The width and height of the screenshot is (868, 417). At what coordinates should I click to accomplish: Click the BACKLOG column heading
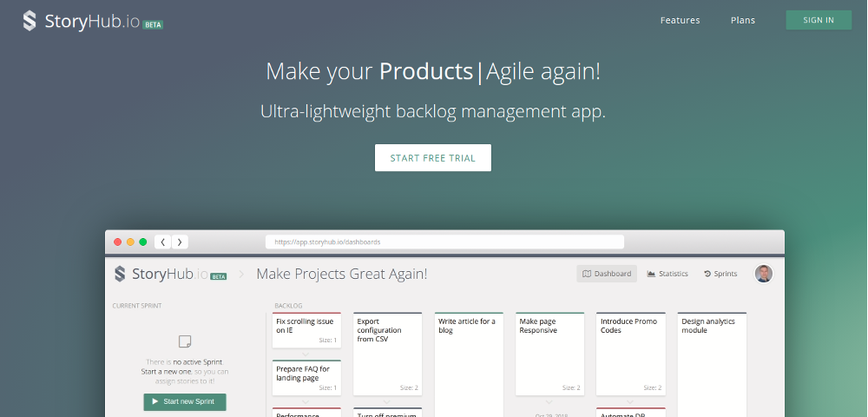288,306
